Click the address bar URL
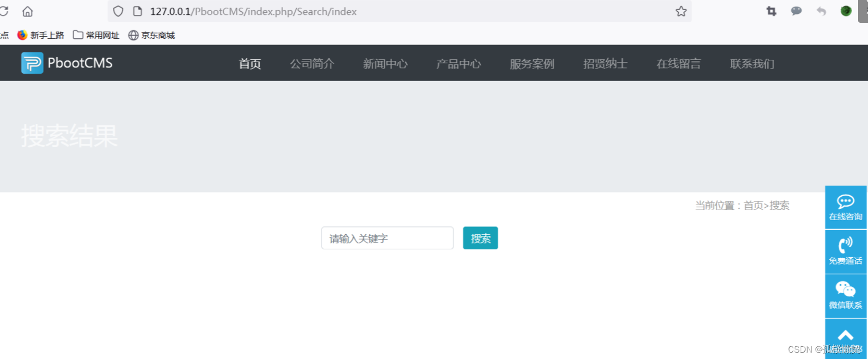 [253, 11]
